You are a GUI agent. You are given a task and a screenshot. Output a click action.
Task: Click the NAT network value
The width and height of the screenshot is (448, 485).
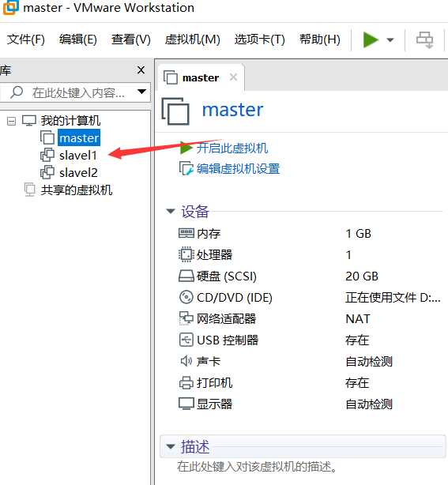tap(358, 319)
